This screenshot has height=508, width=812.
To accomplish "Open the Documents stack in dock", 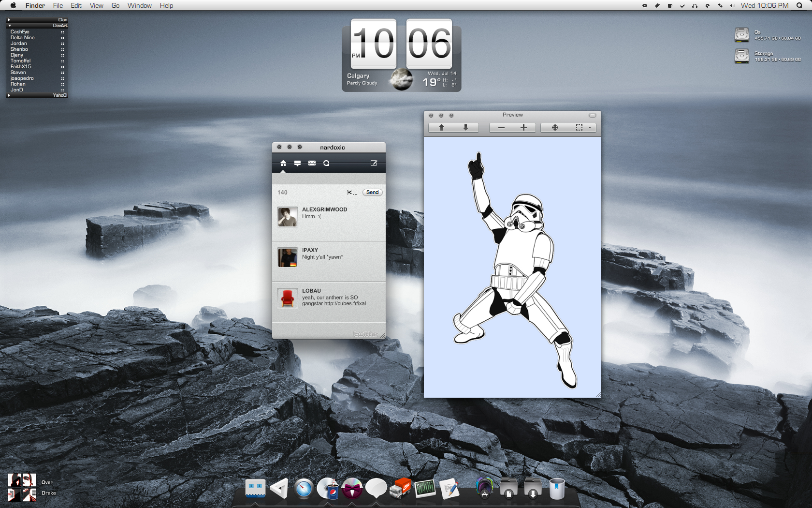I will tap(508, 488).
